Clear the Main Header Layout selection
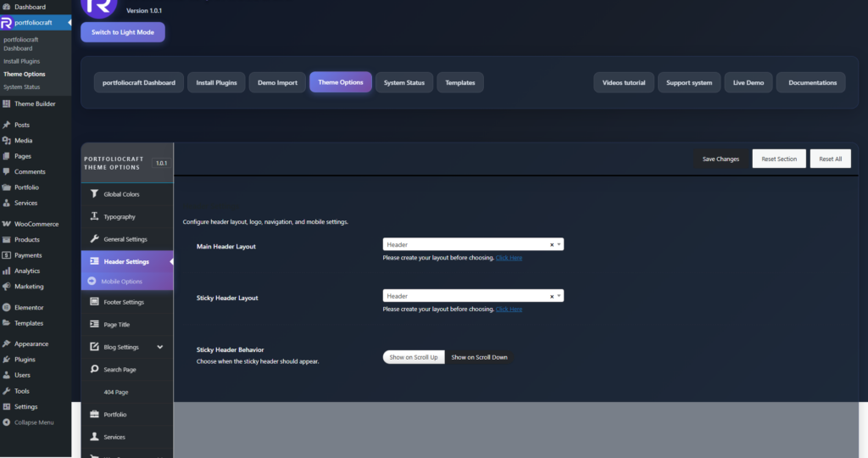868x458 pixels. point(551,244)
